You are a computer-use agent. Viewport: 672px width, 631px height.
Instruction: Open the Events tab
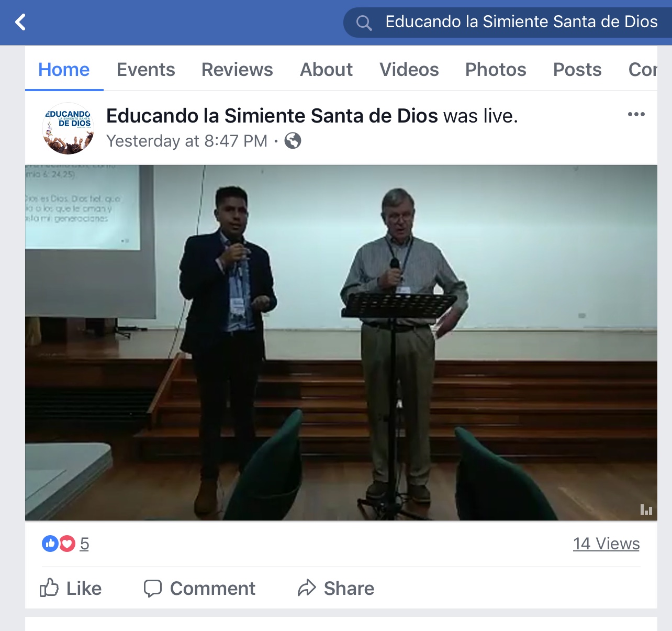point(145,70)
